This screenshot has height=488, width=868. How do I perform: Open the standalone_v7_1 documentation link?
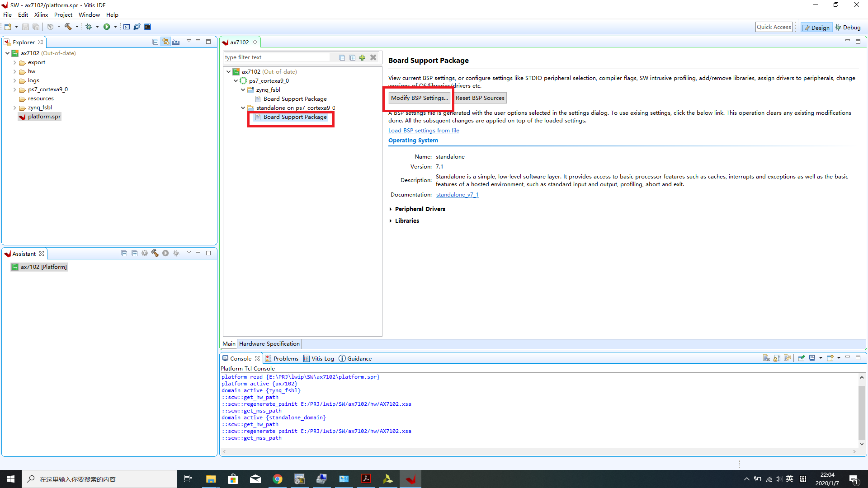point(457,194)
